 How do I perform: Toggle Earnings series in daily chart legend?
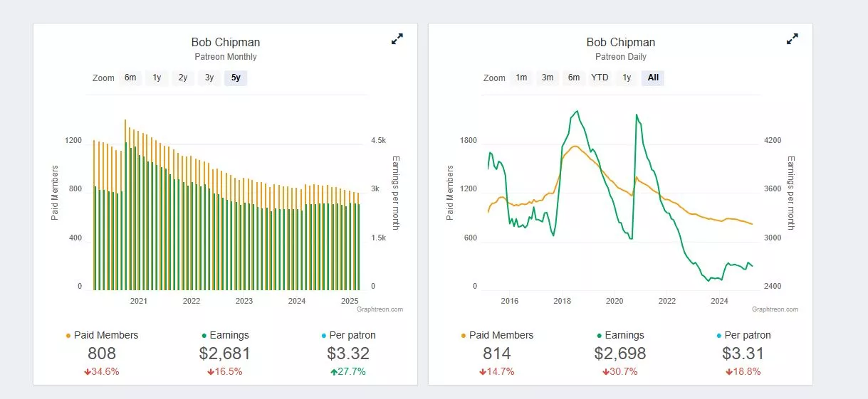pyautogui.click(x=620, y=335)
